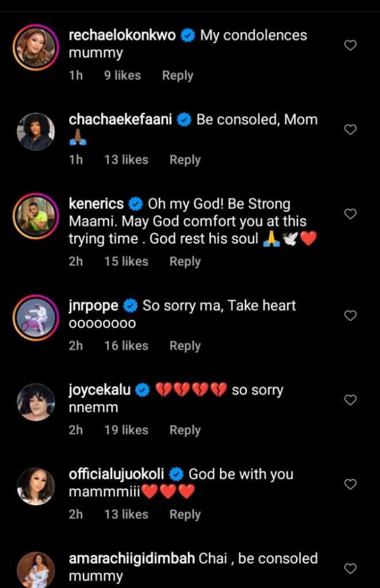Viewport: 380px width, 588px height.
Task: Reply to rechaelokonkwo's comment
Action: [177, 75]
